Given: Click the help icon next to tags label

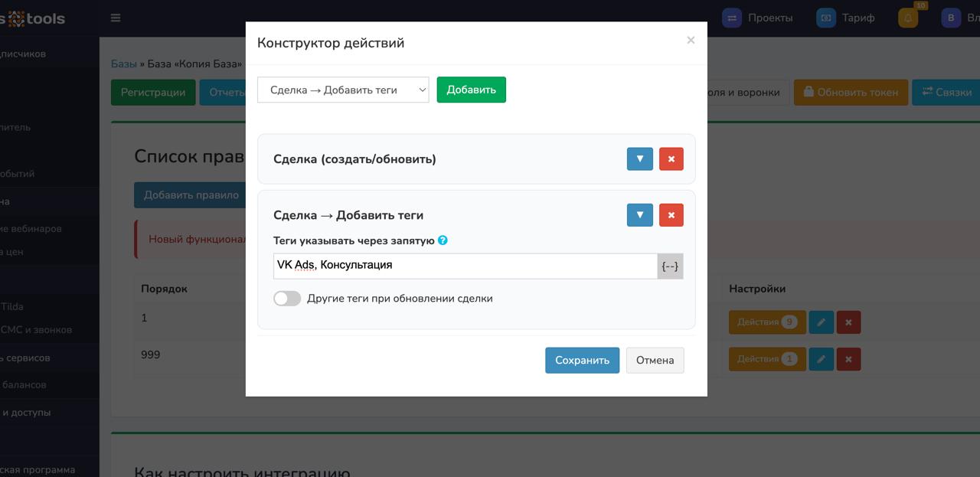Looking at the screenshot, I should pos(443,240).
